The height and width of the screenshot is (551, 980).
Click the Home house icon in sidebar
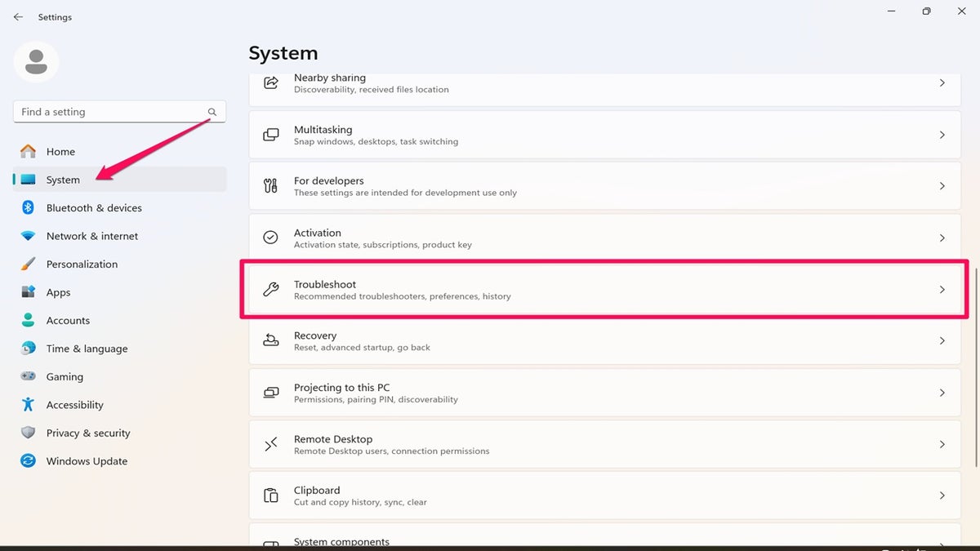pos(29,151)
